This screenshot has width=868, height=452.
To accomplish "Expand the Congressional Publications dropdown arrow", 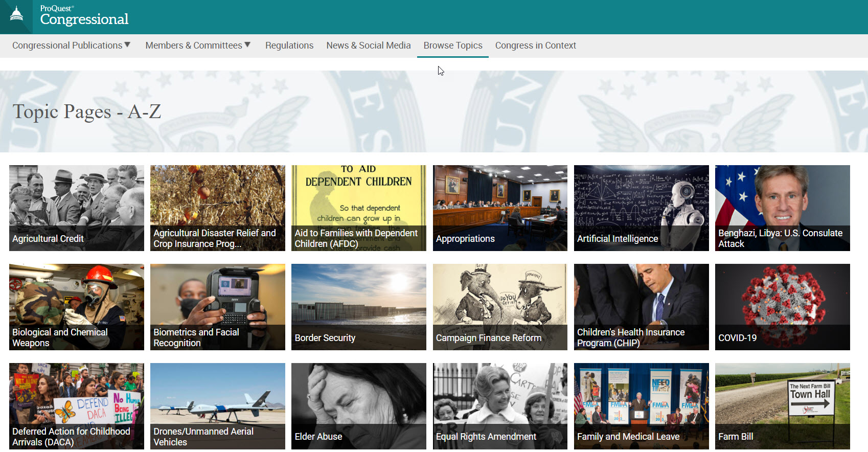I will coord(127,45).
